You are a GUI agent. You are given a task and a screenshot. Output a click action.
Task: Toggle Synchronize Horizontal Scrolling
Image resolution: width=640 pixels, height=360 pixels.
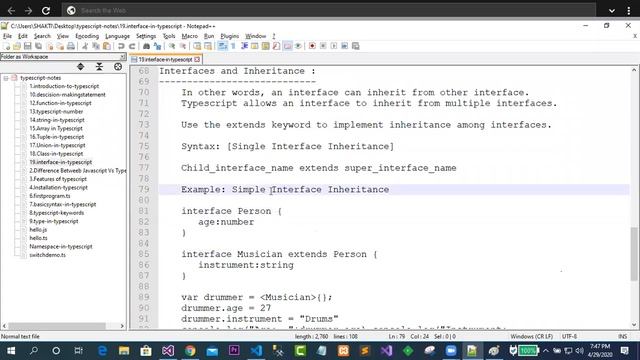pyautogui.click(x=208, y=46)
